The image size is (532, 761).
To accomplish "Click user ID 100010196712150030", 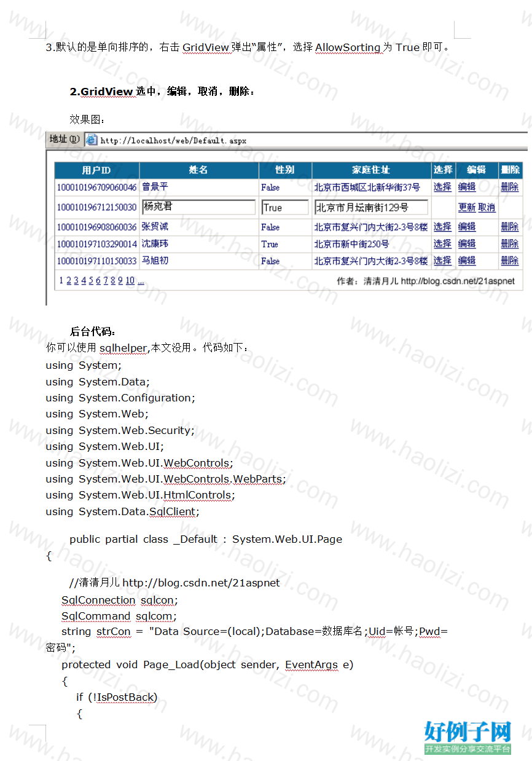I will [x=97, y=208].
